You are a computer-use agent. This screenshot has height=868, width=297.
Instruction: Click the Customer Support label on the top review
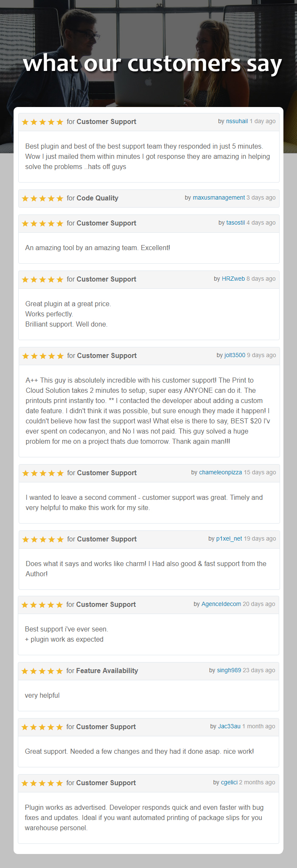coord(106,121)
